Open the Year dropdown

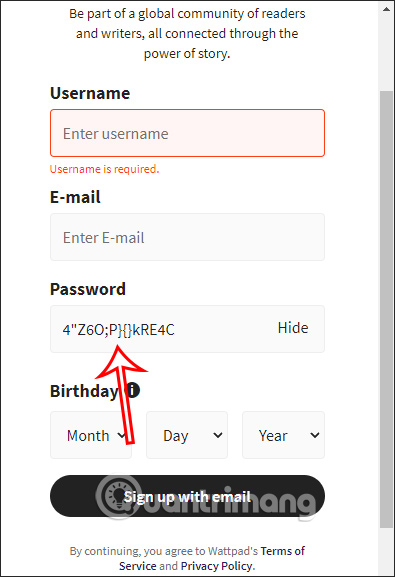tap(283, 435)
